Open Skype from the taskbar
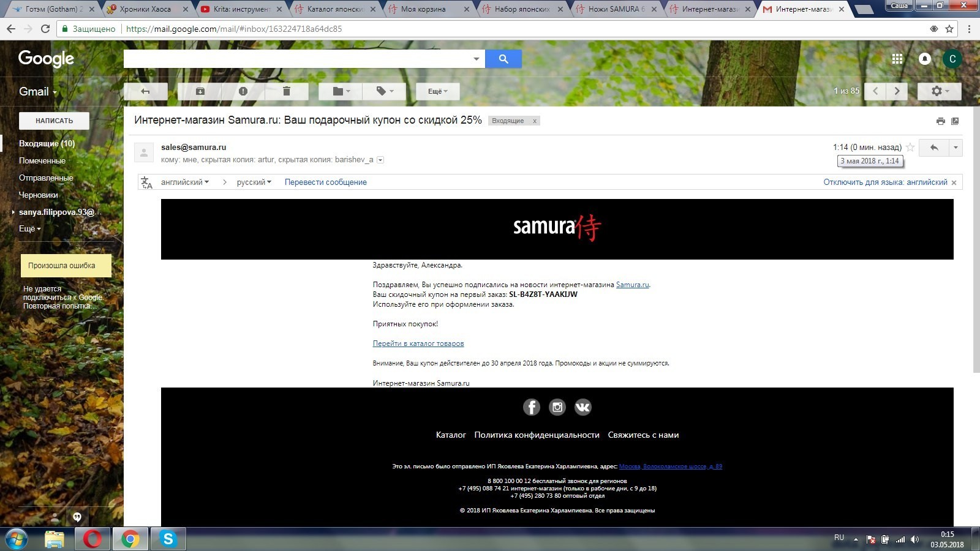This screenshot has height=551, width=980. [168, 539]
